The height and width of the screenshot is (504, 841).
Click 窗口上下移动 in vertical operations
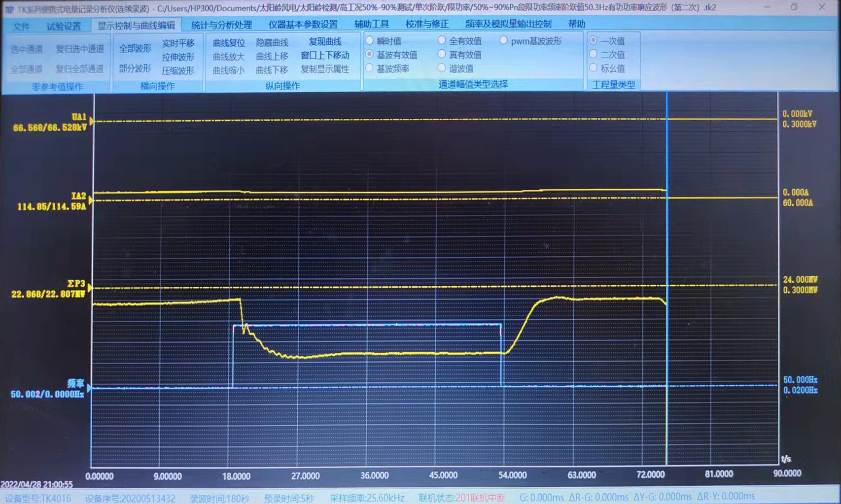click(x=325, y=55)
